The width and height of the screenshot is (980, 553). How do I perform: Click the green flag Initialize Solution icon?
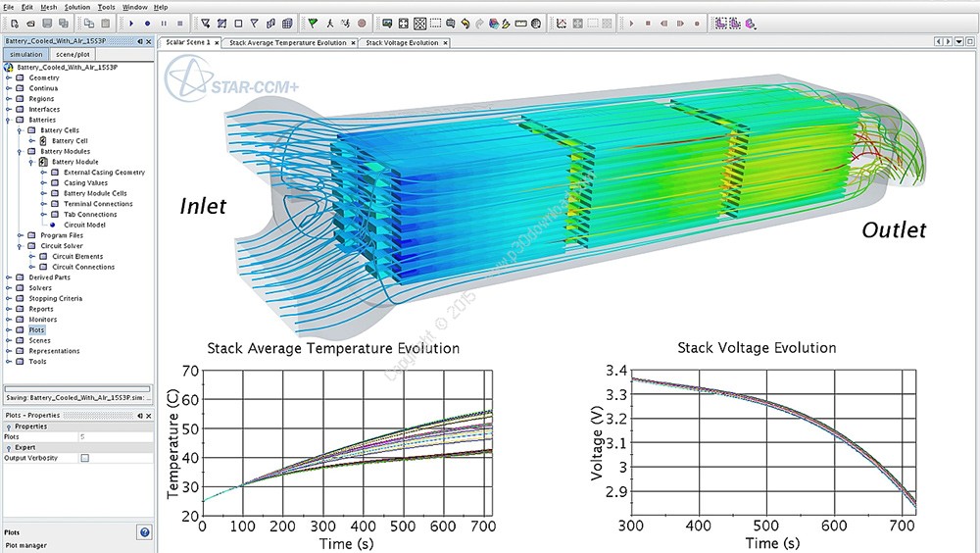pos(313,24)
